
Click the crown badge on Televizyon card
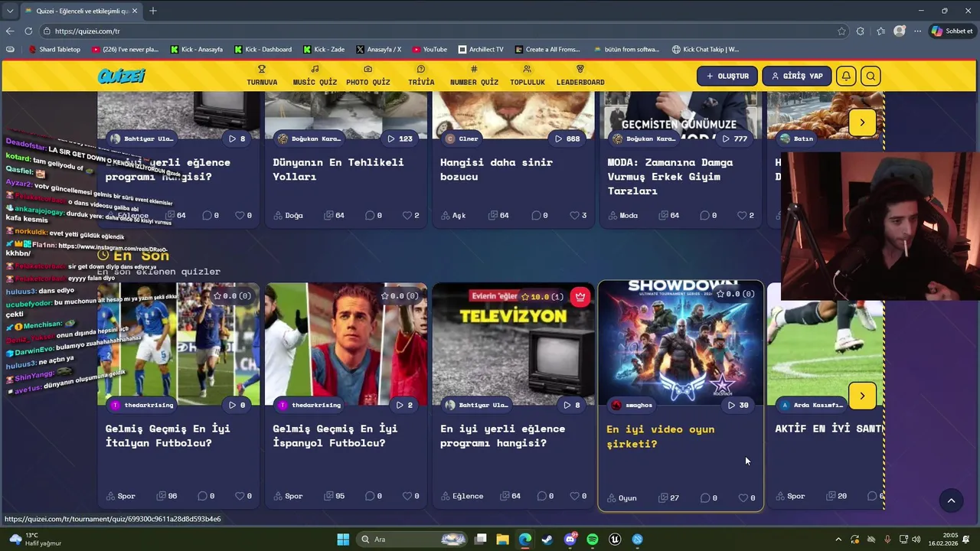pyautogui.click(x=580, y=296)
